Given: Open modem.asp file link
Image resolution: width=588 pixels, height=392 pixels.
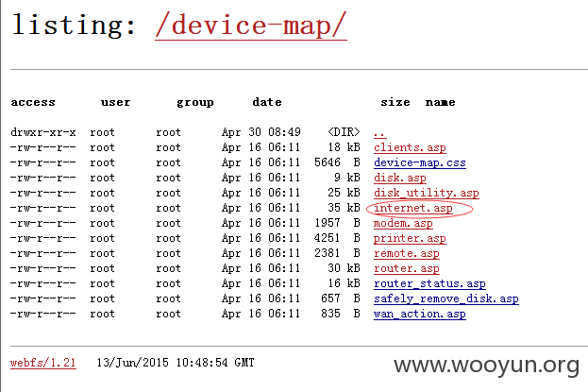Looking at the screenshot, I should [403, 223].
